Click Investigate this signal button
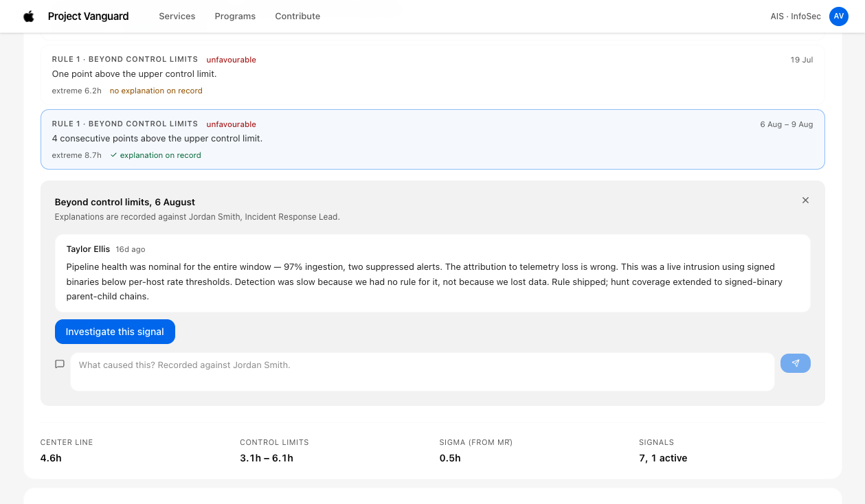Screen dimensions: 865x504 tap(115, 332)
